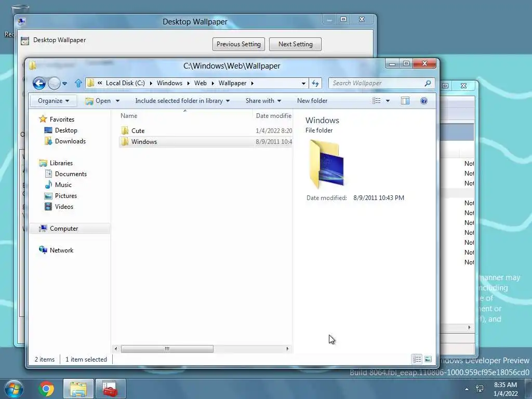Toggle the preview pane button
This screenshot has width=532, height=399.
[405, 101]
